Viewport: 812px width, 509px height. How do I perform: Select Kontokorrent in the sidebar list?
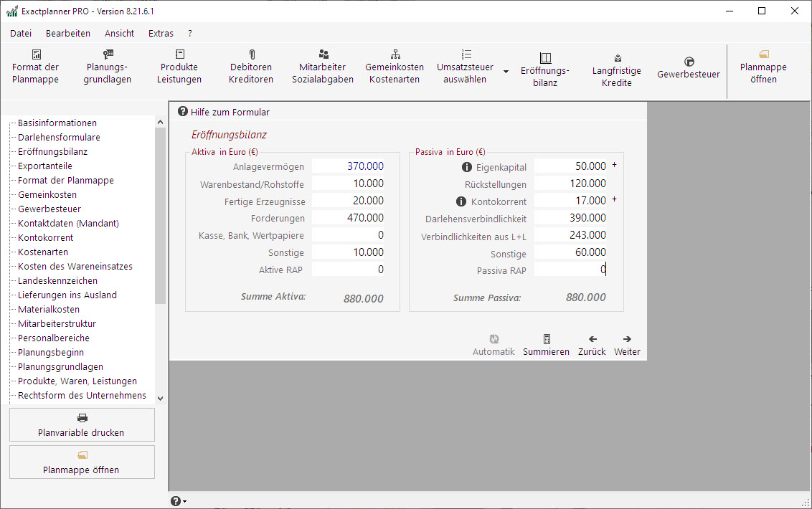coord(45,237)
